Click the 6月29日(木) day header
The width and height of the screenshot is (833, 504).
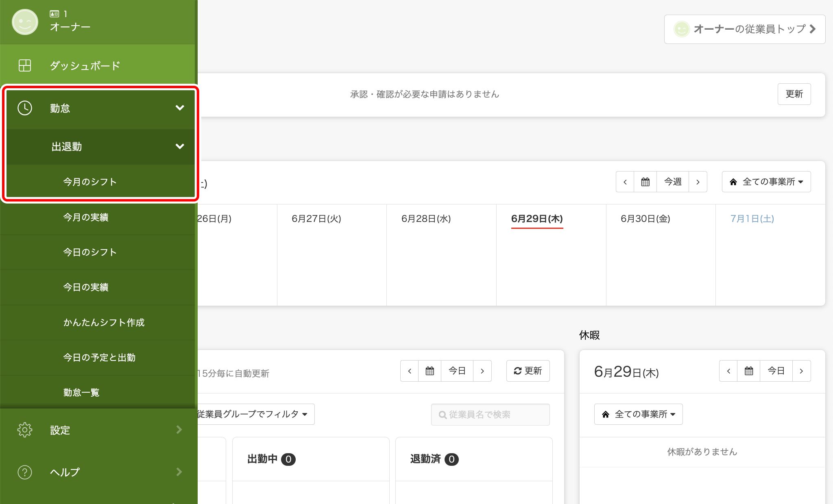537,219
